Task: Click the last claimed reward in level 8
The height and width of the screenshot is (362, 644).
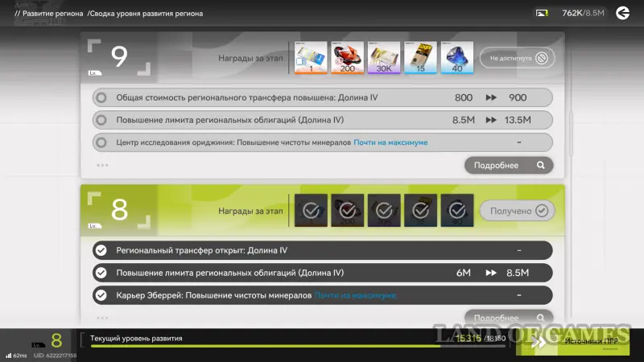Action: pyautogui.click(x=456, y=211)
